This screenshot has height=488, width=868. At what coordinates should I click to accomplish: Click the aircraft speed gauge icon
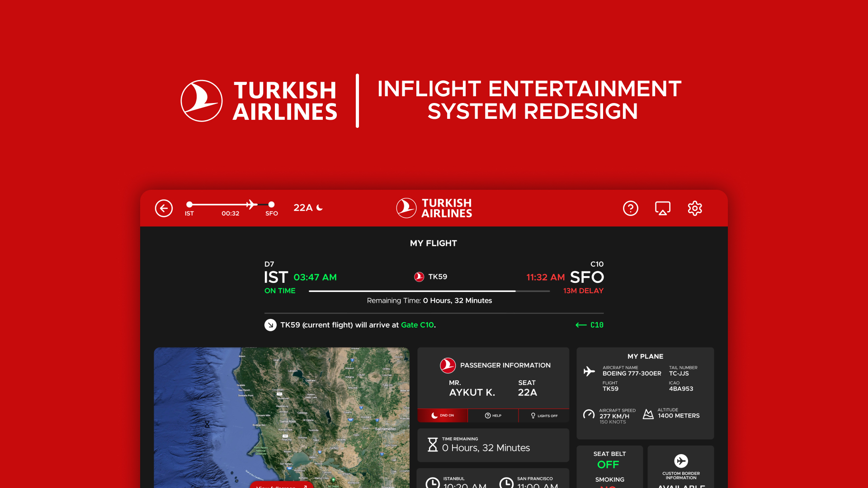[589, 413]
